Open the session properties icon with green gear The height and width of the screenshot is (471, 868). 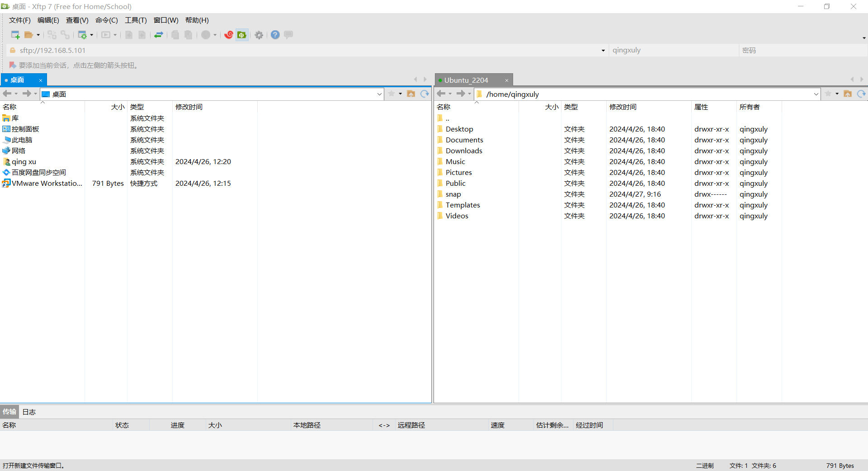pyautogui.click(x=82, y=35)
